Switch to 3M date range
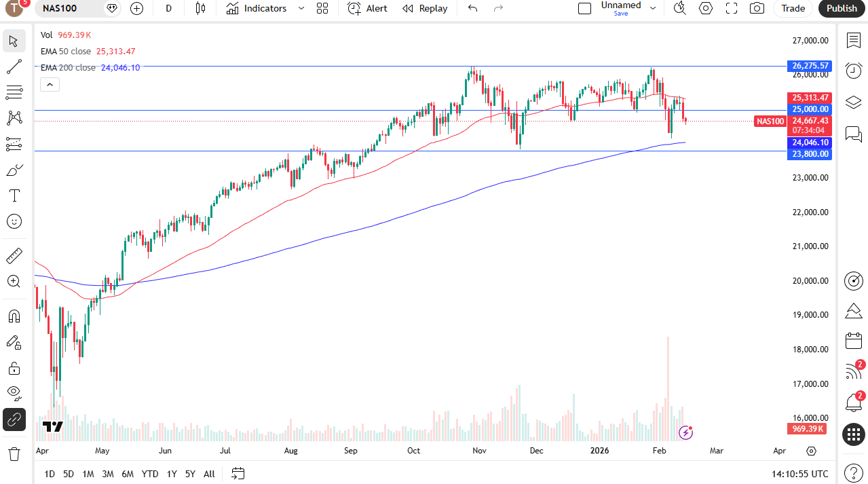 coord(108,474)
